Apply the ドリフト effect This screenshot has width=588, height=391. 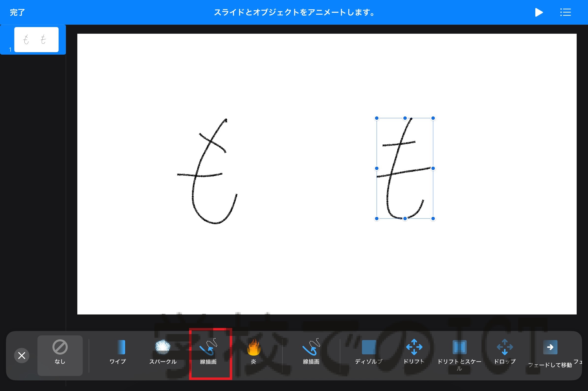pyautogui.click(x=414, y=352)
